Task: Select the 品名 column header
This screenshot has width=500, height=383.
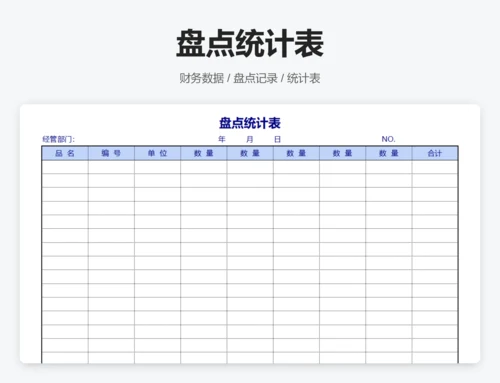Action: [x=65, y=153]
